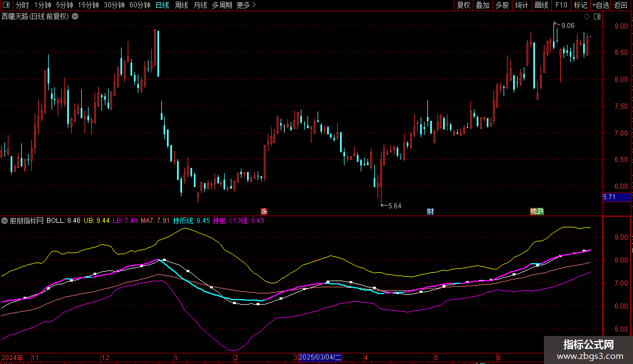Click the 2024年 label on time axis

click(x=12, y=357)
